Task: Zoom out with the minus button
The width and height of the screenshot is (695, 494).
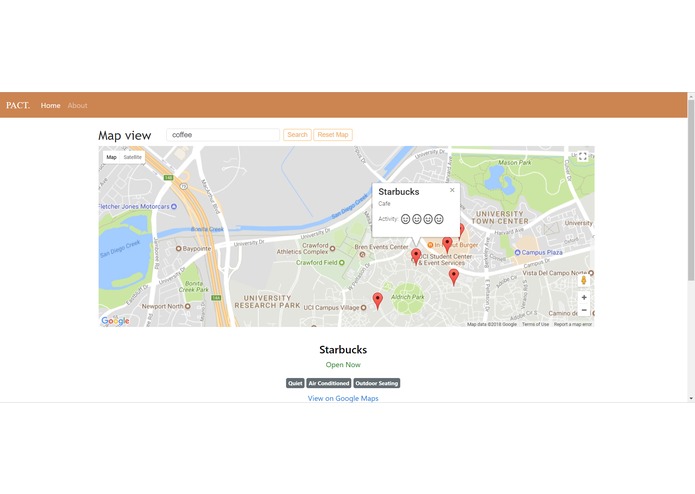Action: [584, 310]
